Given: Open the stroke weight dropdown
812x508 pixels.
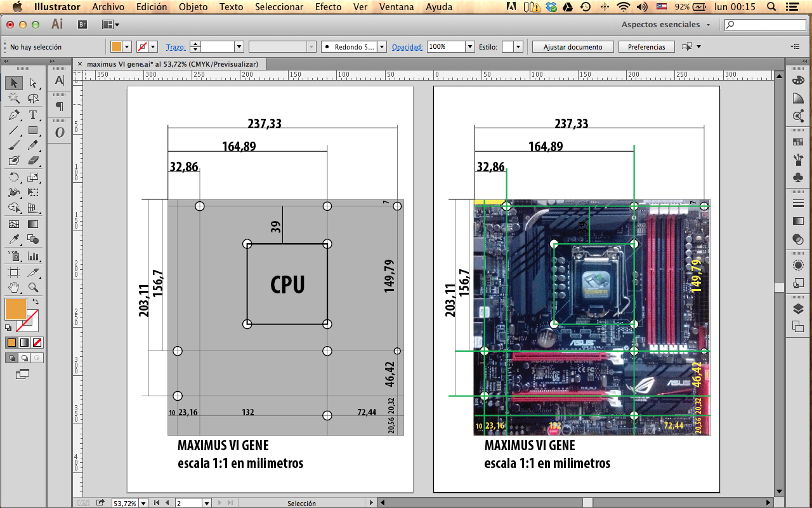Looking at the screenshot, I should pos(239,47).
